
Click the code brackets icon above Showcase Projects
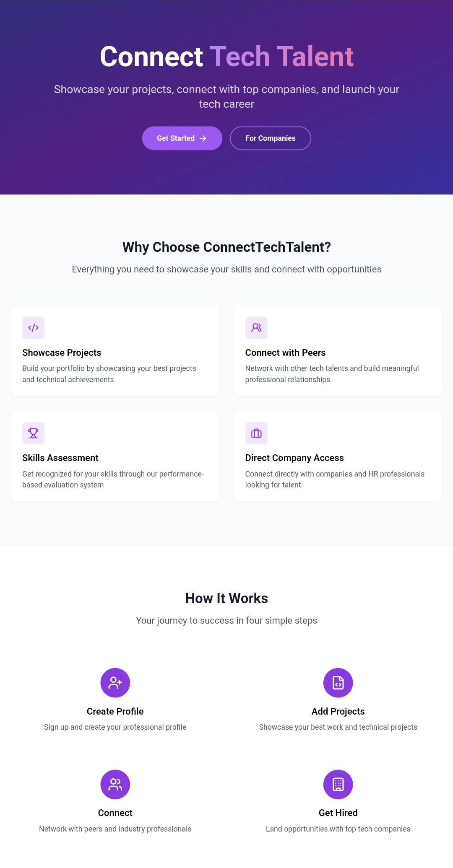click(x=33, y=328)
